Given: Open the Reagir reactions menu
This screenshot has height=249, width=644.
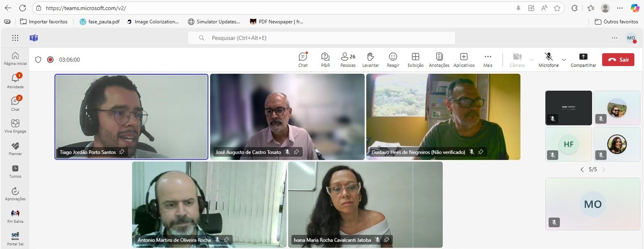Looking at the screenshot, I should click(393, 59).
